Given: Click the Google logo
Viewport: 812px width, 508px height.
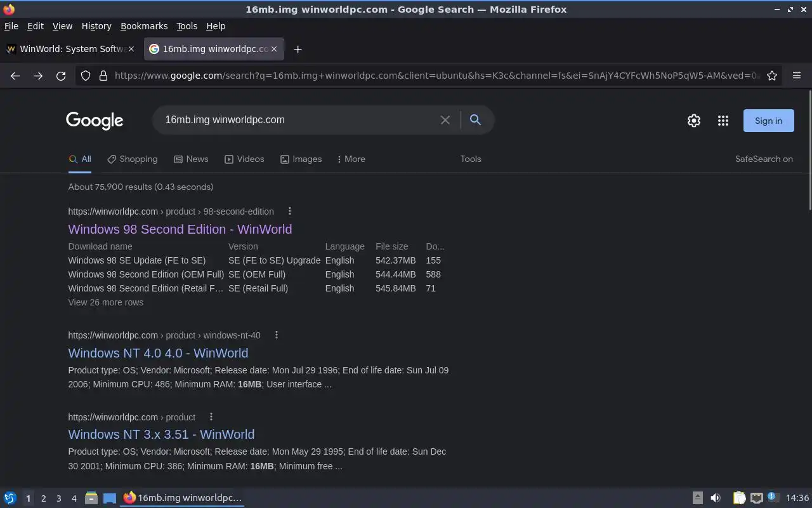Looking at the screenshot, I should 95,121.
